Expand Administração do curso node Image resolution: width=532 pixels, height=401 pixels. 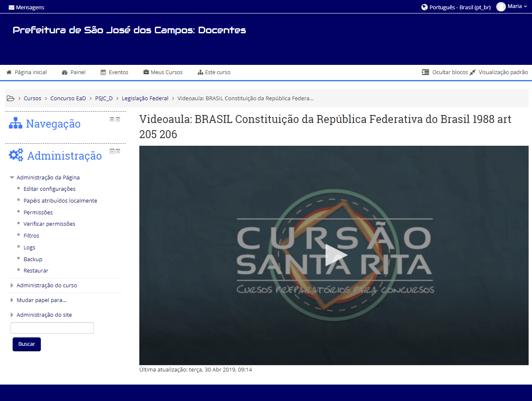(x=12, y=285)
